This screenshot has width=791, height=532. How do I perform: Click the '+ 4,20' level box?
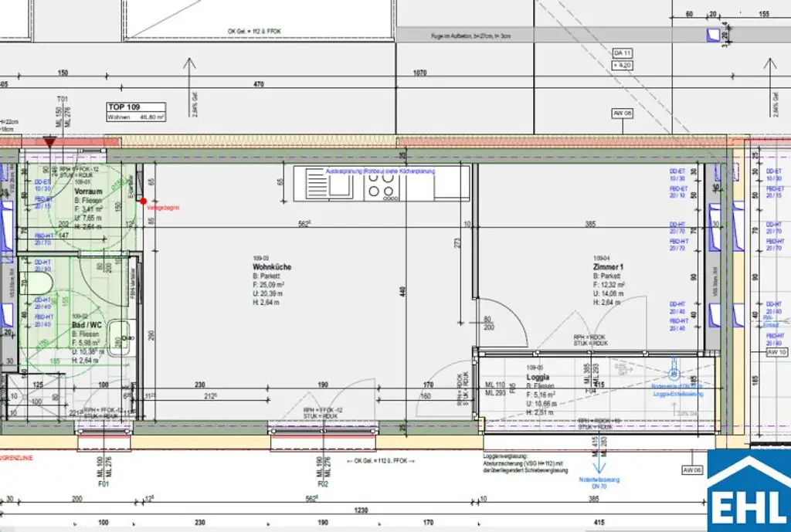click(622, 65)
